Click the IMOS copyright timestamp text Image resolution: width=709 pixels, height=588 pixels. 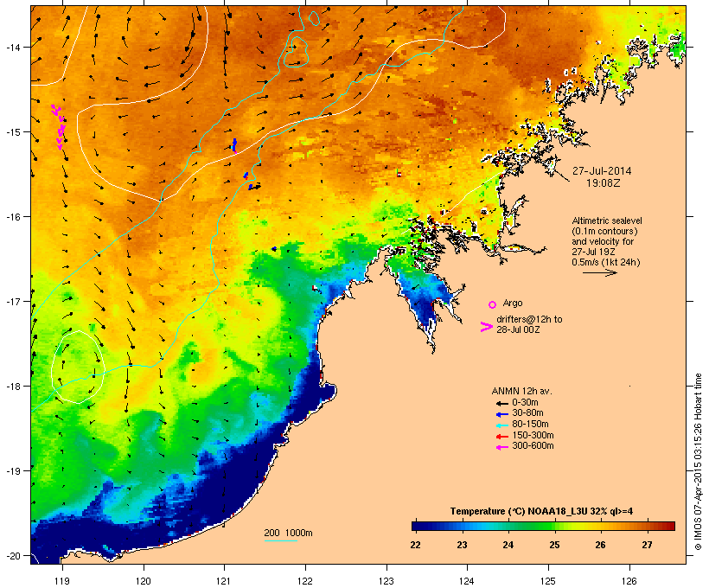(x=698, y=462)
